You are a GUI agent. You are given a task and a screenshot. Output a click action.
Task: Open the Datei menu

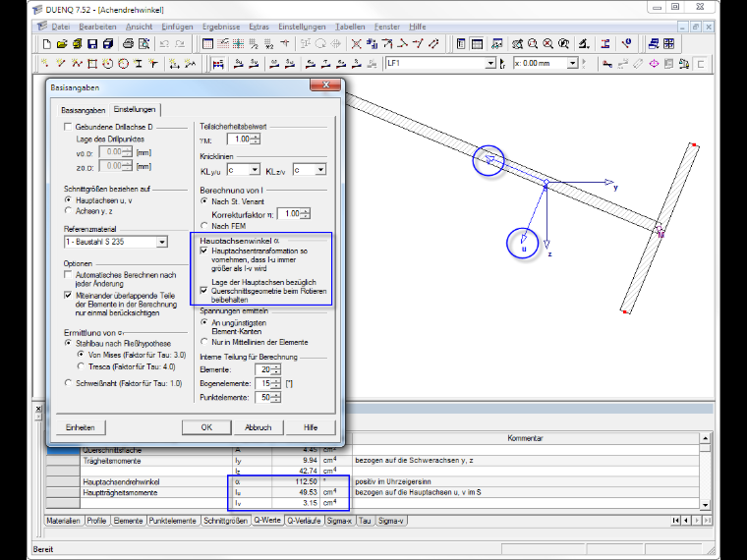(x=61, y=27)
